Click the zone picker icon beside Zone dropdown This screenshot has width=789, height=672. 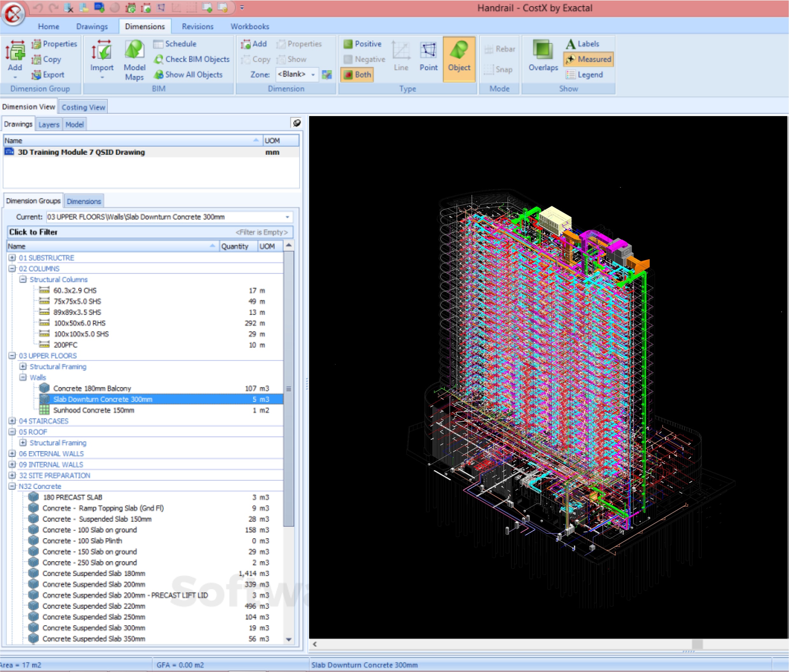tap(327, 75)
